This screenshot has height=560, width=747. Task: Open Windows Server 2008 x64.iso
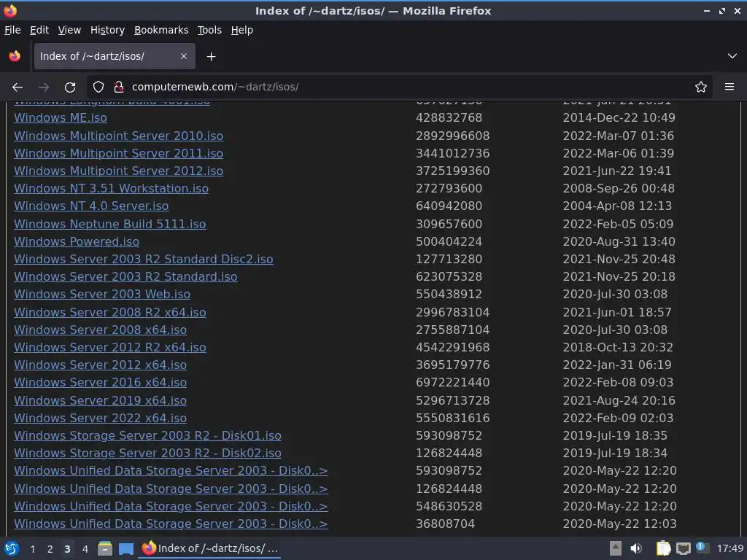pyautogui.click(x=100, y=330)
